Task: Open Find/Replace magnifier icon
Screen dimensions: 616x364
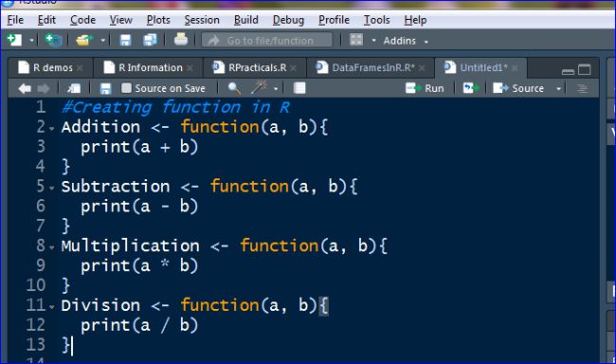Action: pyautogui.click(x=234, y=88)
